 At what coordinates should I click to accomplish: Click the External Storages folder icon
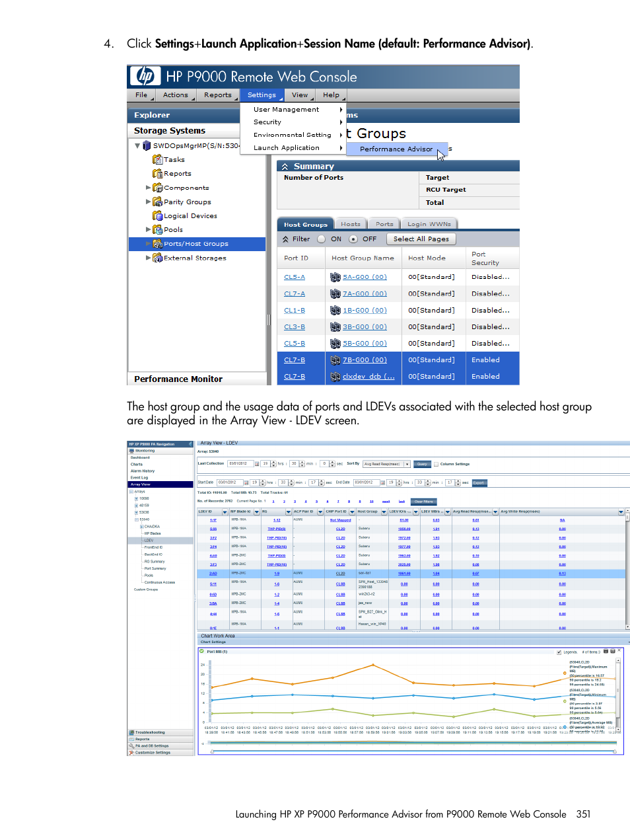[x=158, y=258]
